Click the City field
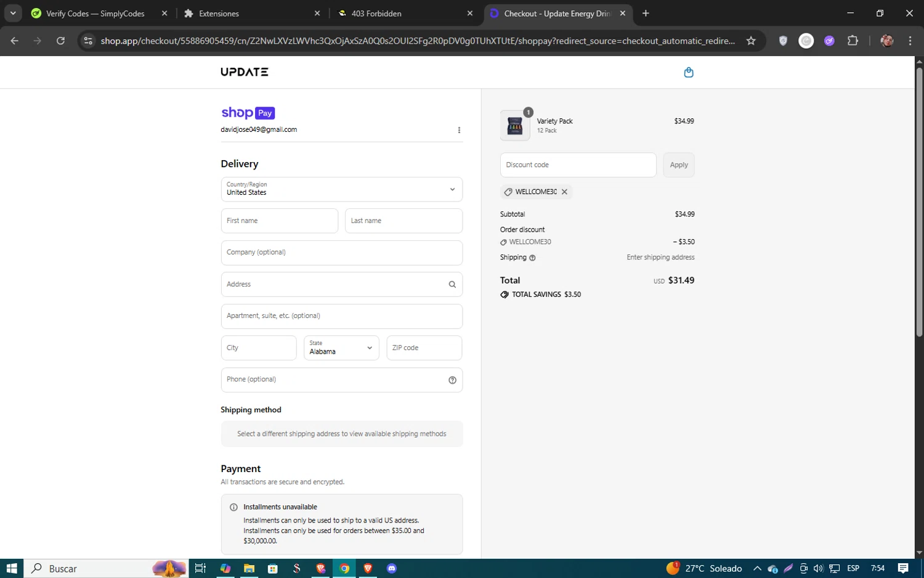Viewport: 924px width, 578px height. (259, 348)
